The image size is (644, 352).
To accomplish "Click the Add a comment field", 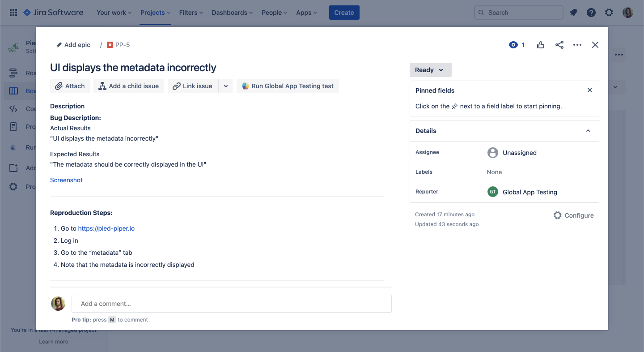I will [x=231, y=304].
